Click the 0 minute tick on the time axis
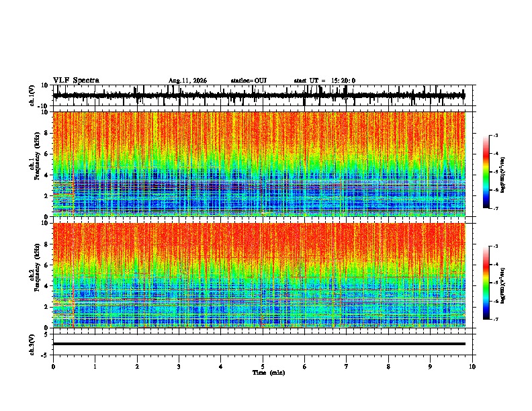The width and height of the screenshot is (532, 411). pyautogui.click(x=53, y=367)
